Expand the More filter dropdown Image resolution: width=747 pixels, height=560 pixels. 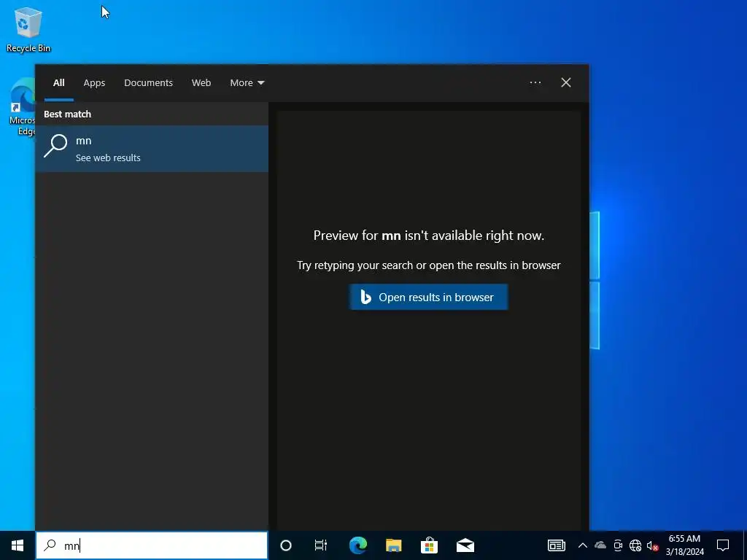point(247,83)
